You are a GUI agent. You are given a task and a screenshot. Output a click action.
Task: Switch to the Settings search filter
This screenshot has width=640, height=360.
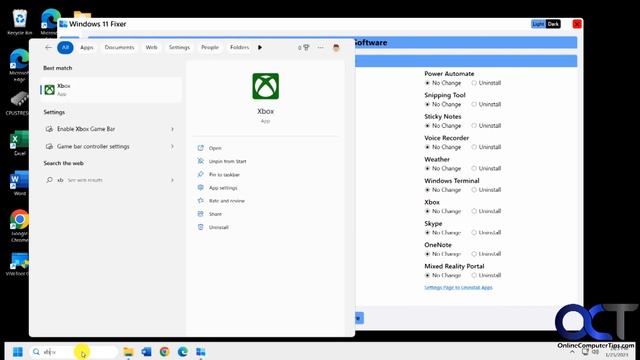(x=179, y=47)
